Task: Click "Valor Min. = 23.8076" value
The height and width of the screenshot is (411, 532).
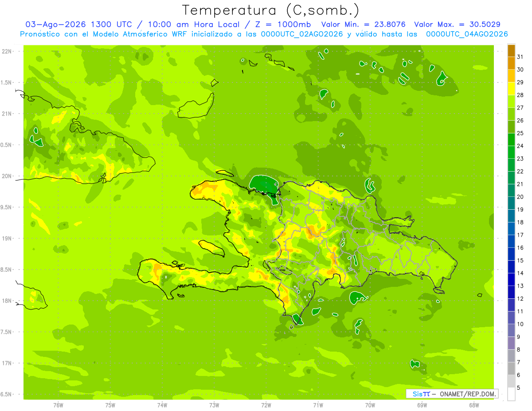Action: tap(363, 24)
